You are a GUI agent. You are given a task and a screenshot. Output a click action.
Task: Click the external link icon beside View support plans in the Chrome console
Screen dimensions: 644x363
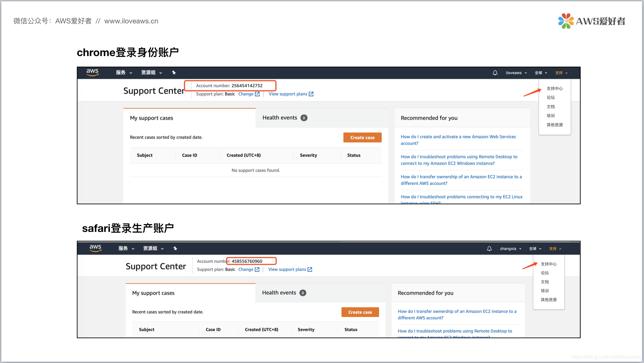click(x=311, y=94)
